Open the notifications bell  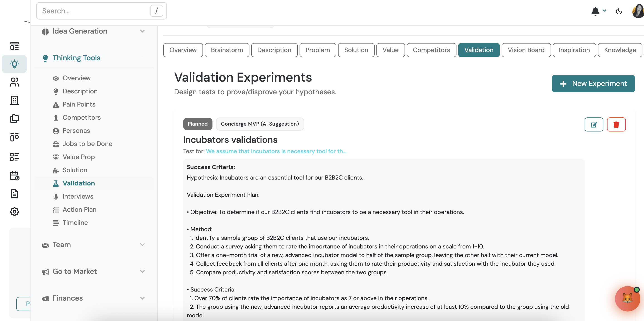[595, 11]
